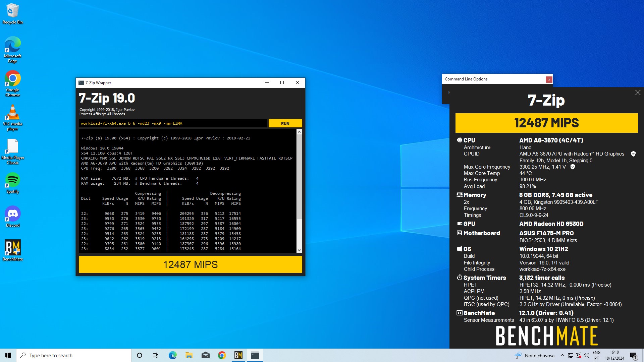Open Discord desktop shortcut
This screenshot has height=362, width=644.
tap(13, 217)
